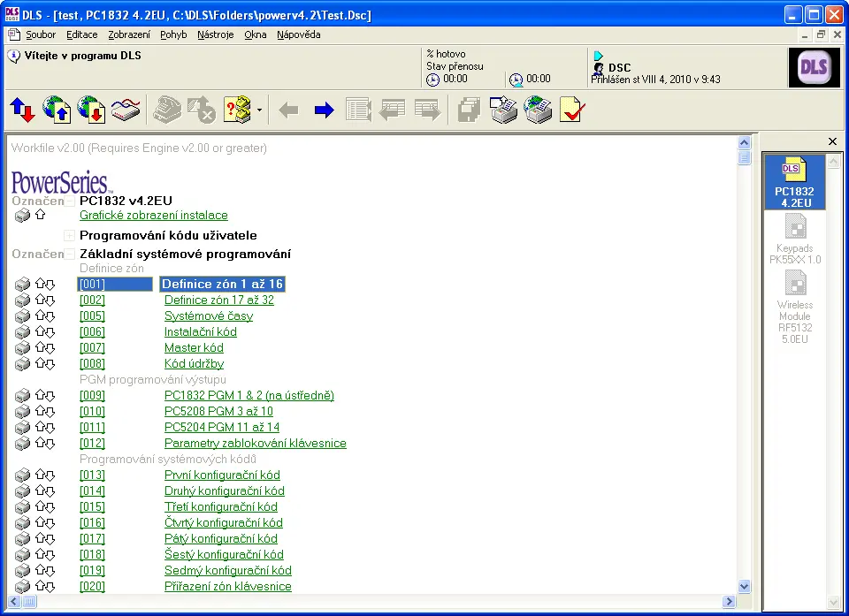The height and width of the screenshot is (616, 849).
Task: Open the Master kód link
Action: [x=194, y=347]
